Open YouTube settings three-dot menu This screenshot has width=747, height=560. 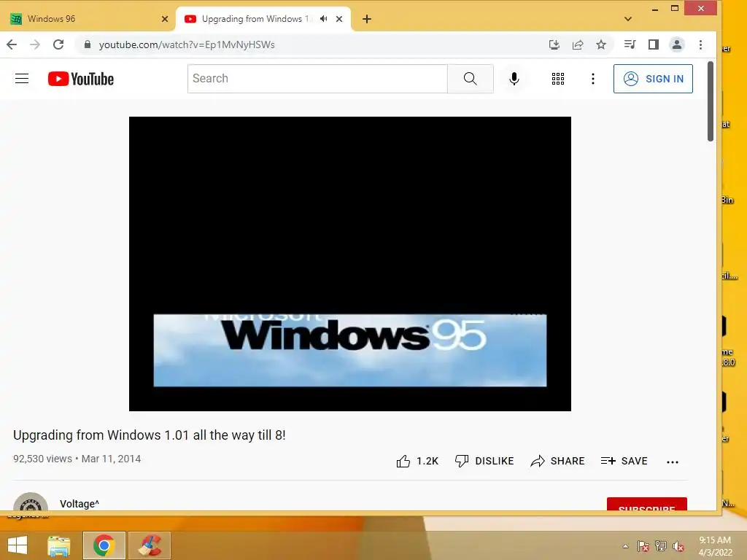pos(593,79)
